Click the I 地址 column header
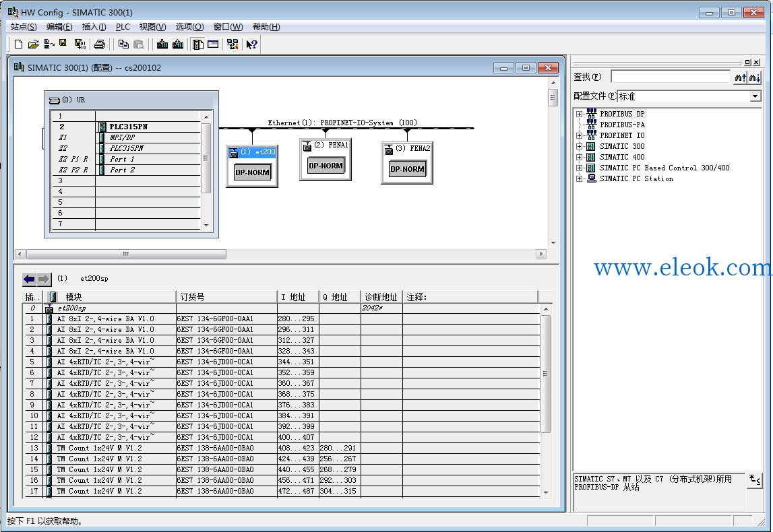Image resolution: width=773 pixels, height=532 pixels. pos(298,297)
